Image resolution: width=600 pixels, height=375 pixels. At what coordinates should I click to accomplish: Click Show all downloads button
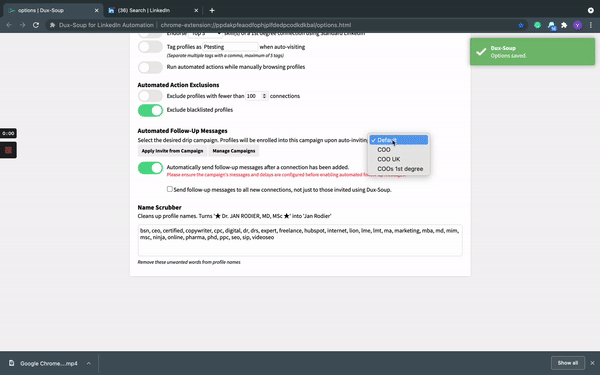[567, 363]
